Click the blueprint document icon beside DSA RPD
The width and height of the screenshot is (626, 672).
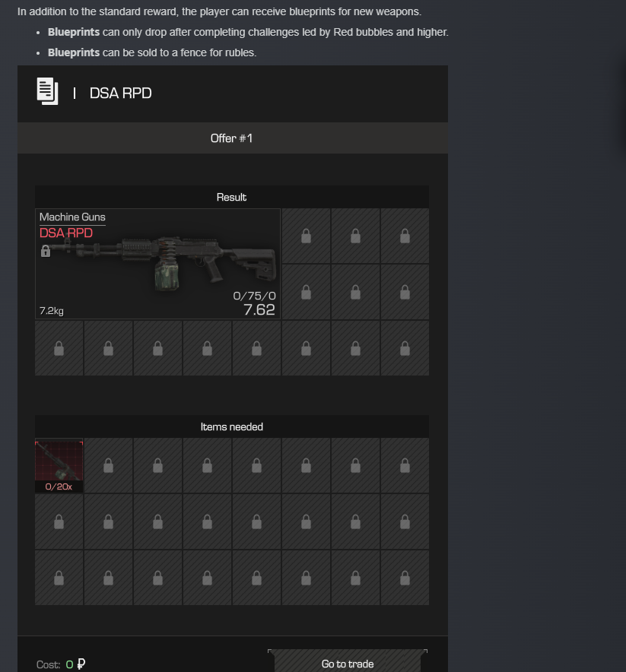click(x=47, y=91)
